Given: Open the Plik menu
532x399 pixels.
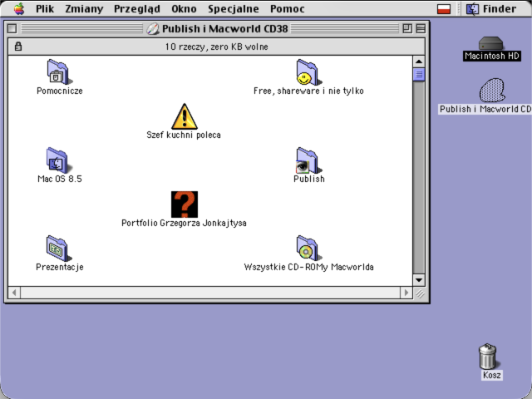Looking at the screenshot, I should pos(45,9).
